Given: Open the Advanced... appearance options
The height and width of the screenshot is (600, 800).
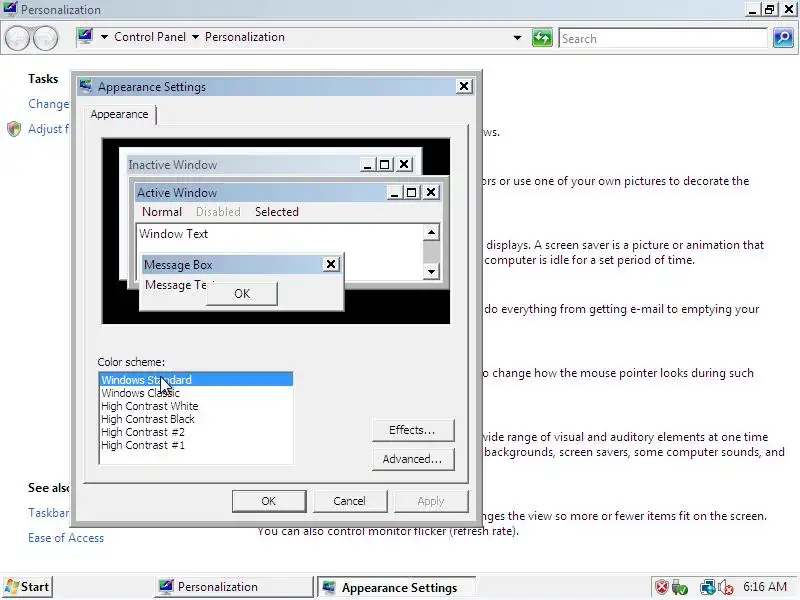Looking at the screenshot, I should 413,459.
